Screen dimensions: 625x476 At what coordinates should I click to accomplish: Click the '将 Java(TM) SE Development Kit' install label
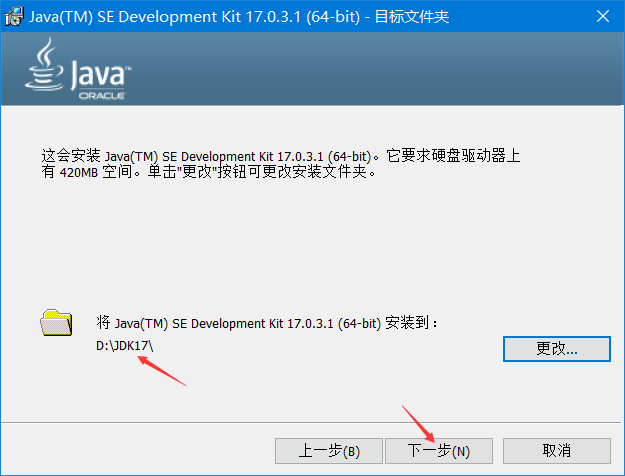(x=266, y=323)
